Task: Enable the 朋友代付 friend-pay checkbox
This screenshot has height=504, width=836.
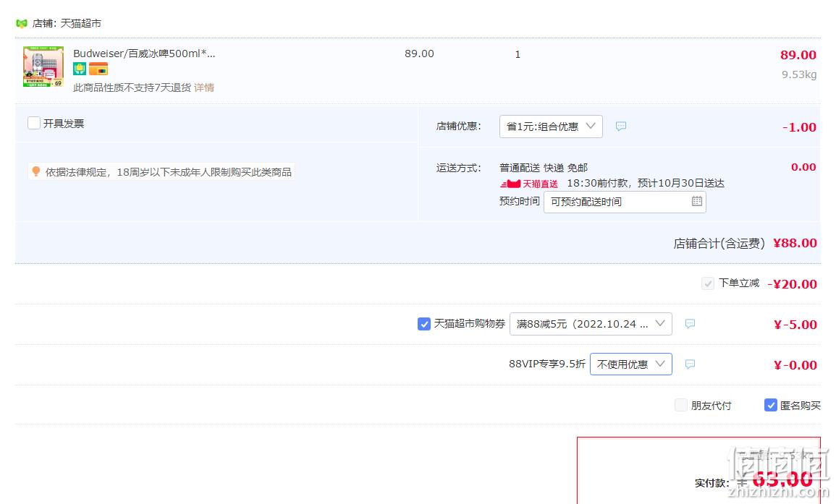Action: click(681, 406)
